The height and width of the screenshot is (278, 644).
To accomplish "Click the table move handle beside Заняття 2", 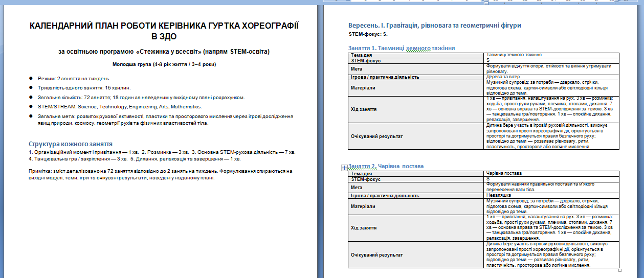I will [x=345, y=167].
